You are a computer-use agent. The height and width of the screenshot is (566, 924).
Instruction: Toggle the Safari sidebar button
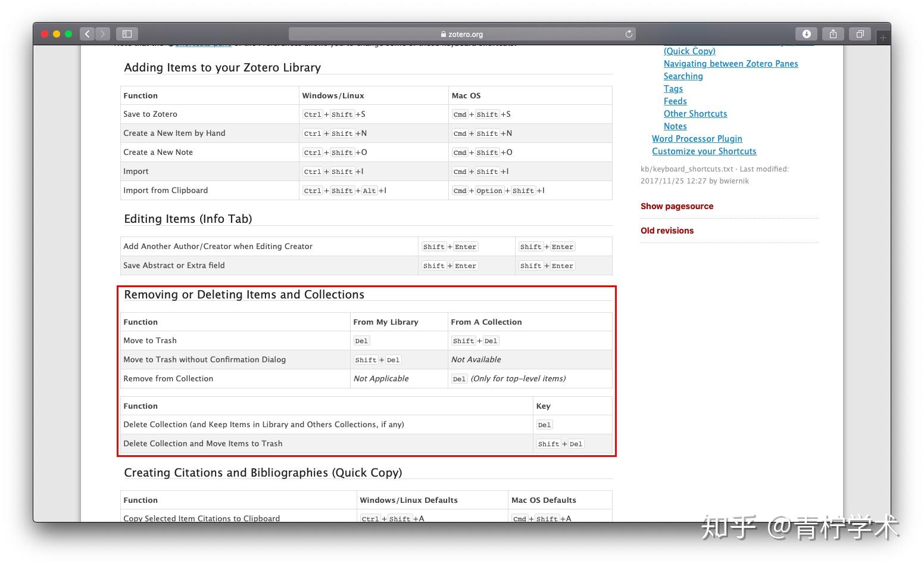click(127, 34)
